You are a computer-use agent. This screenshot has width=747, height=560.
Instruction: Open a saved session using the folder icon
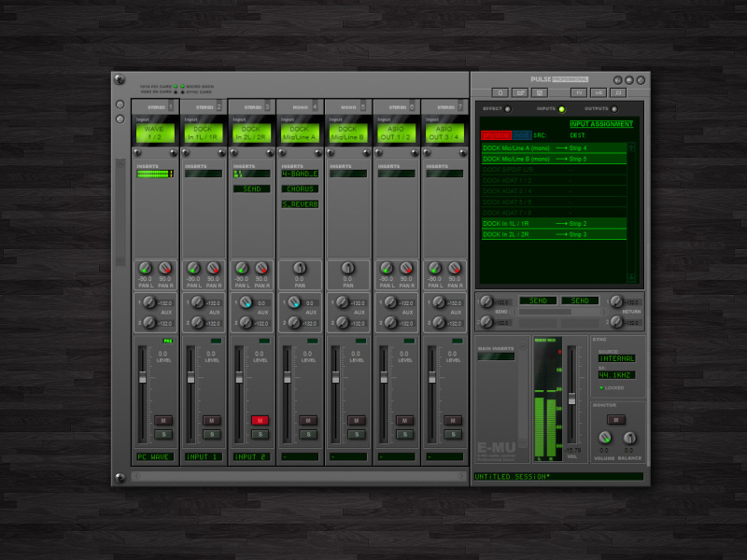click(520, 92)
